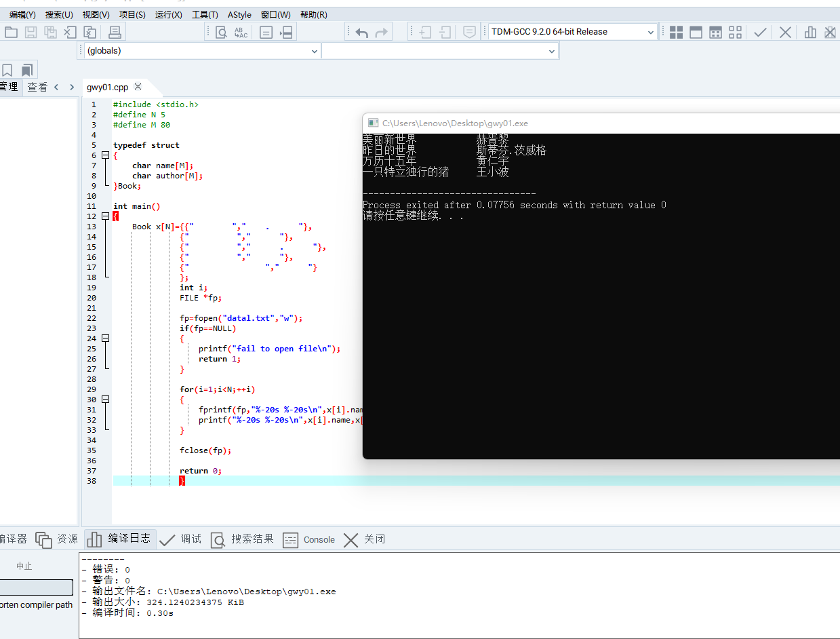
Task: Collapse the if block fold at line 24
Action: [x=105, y=338]
